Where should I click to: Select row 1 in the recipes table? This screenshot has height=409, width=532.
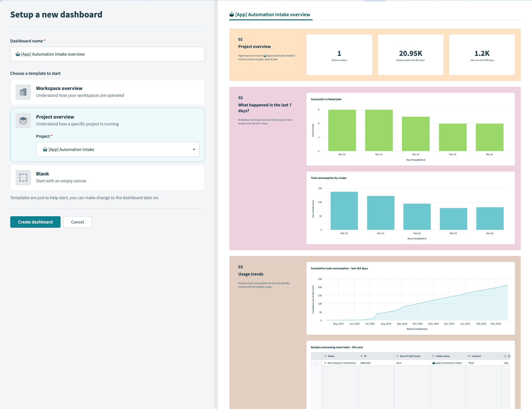click(317, 363)
